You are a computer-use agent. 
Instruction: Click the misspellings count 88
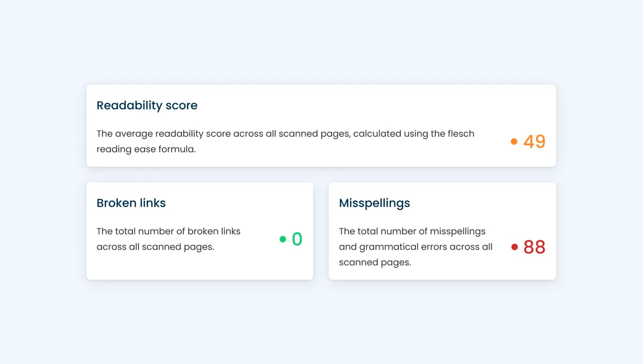(x=534, y=247)
